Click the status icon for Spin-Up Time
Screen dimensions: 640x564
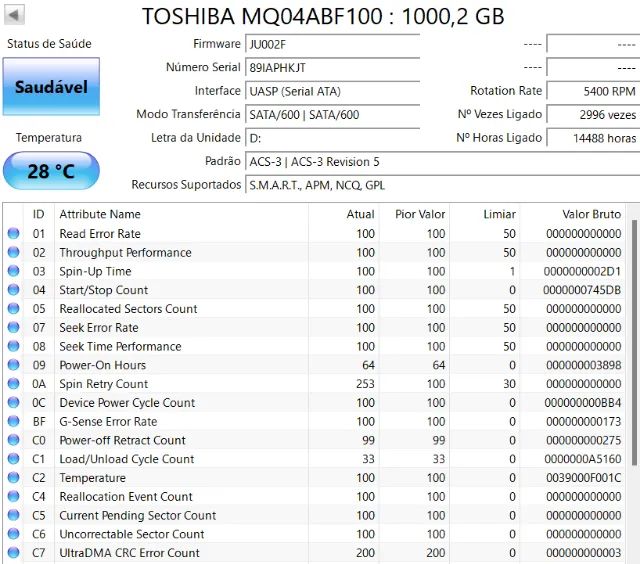[x=13, y=271]
